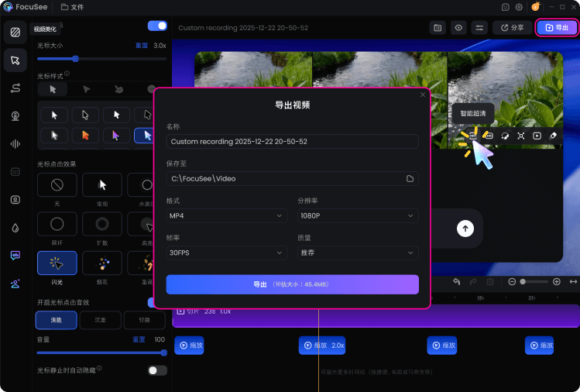Open the watermark droplet sidebar icon

pos(15,228)
